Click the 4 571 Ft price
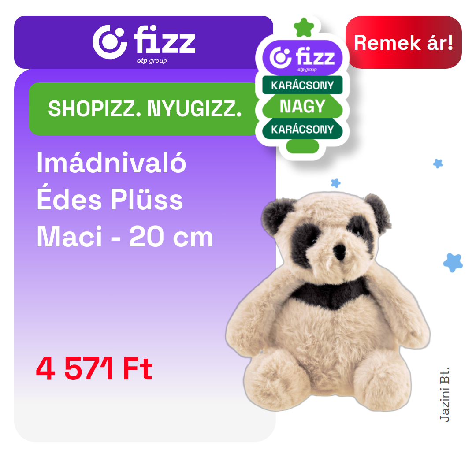 [x=94, y=368]
